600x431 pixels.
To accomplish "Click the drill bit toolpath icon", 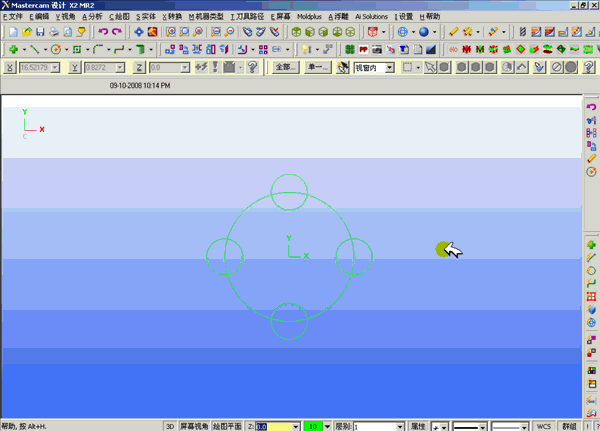I will pos(523,32).
